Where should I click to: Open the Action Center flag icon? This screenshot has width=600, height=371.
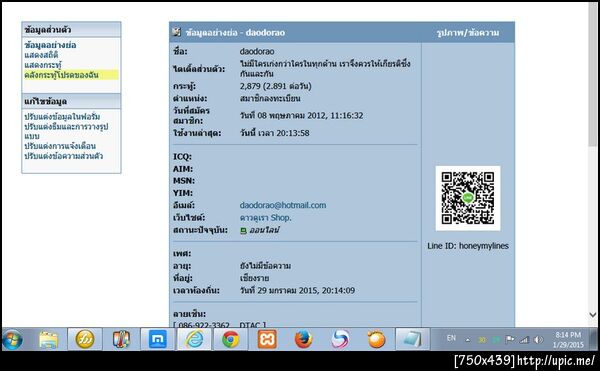(x=510, y=339)
